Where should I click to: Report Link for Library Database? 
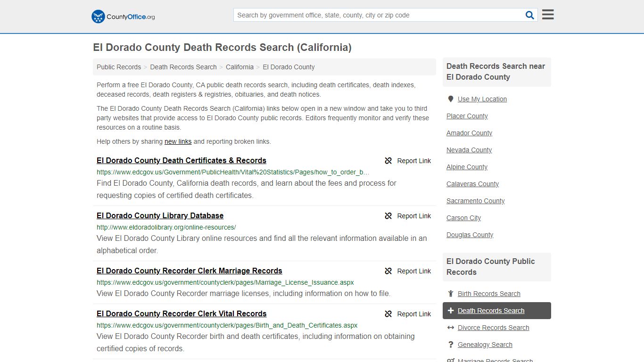(408, 216)
